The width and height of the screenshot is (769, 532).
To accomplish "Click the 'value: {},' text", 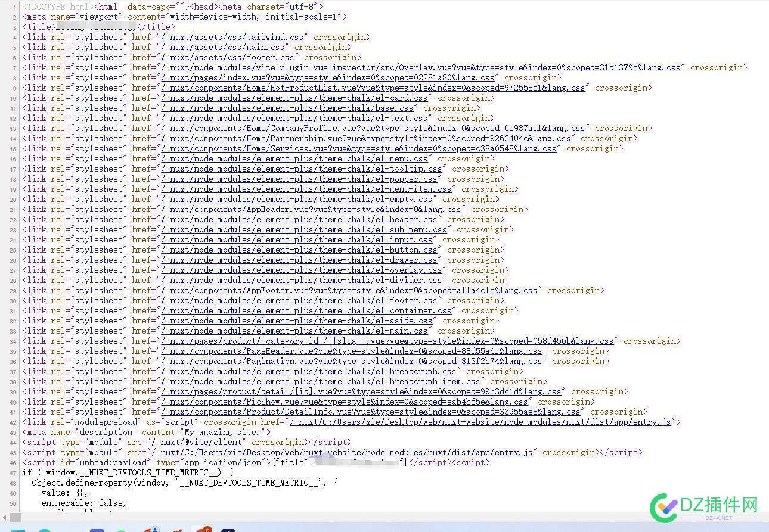I will tap(64, 493).
